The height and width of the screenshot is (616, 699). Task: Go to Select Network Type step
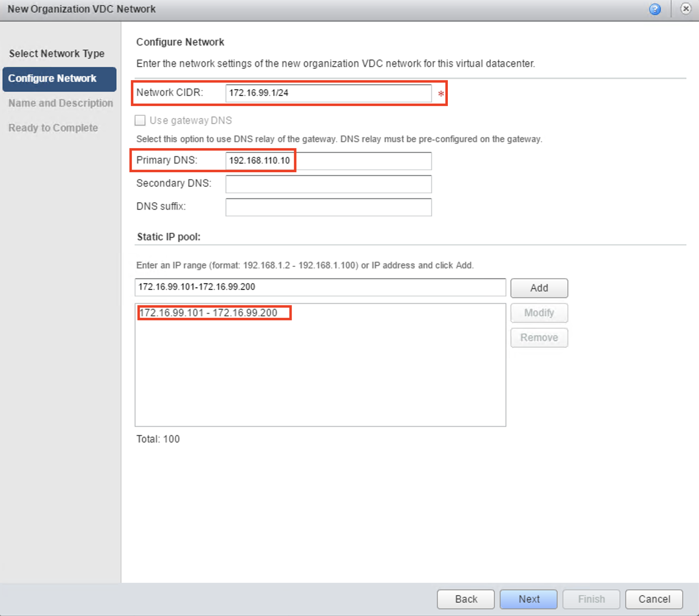point(57,54)
